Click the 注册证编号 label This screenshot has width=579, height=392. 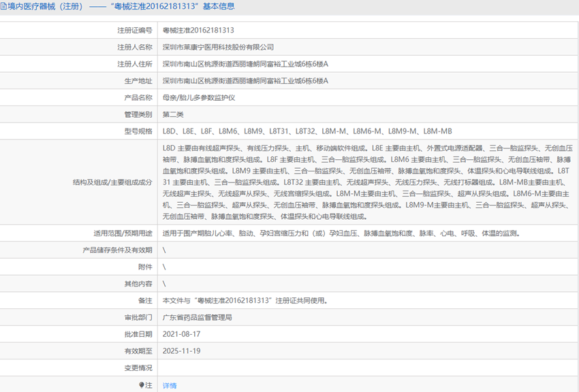pyautogui.click(x=134, y=30)
